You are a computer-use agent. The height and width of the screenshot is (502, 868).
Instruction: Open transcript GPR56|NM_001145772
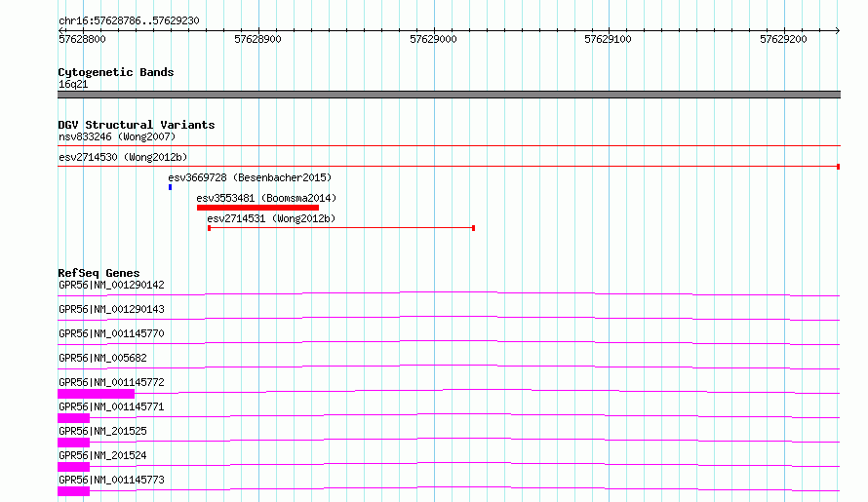(x=111, y=382)
